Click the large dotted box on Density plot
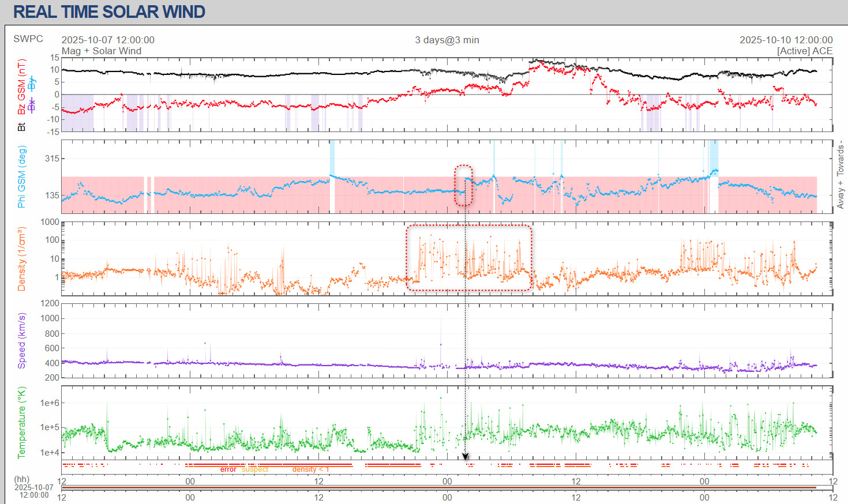This screenshot has width=848, height=504. point(468,258)
